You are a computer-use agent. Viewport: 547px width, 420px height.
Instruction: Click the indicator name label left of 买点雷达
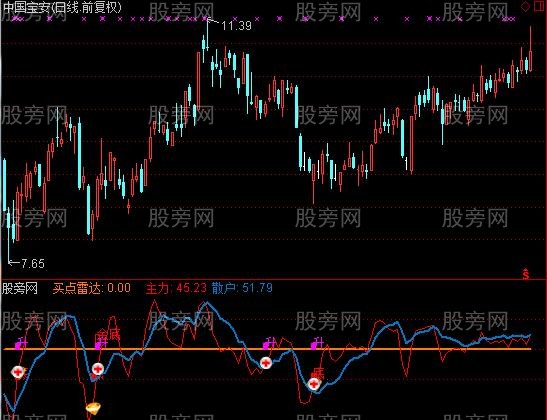pyautogui.click(x=20, y=288)
